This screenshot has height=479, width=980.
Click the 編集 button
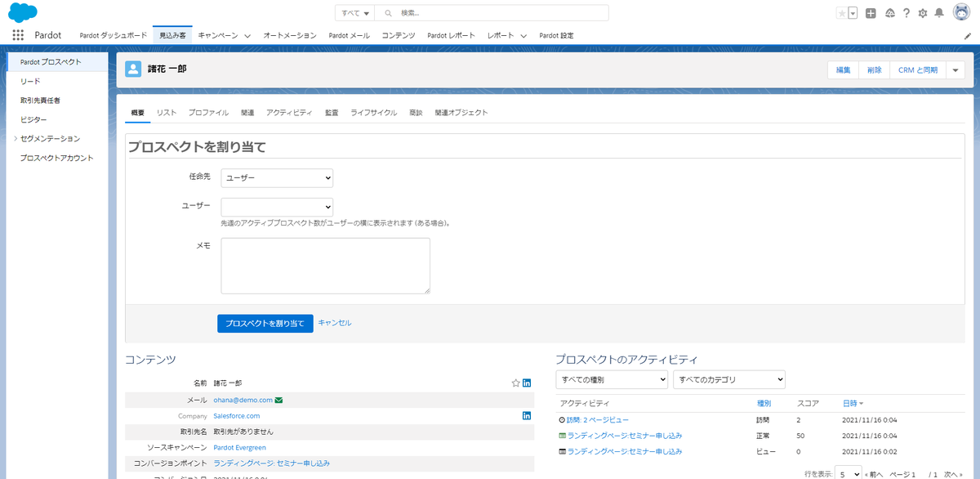843,70
